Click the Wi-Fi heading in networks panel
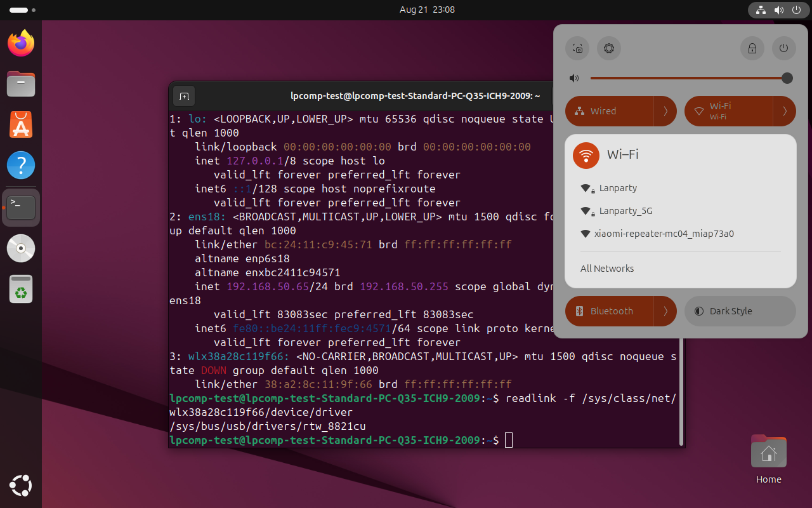Screen dimensions: 812x508 (x=622, y=154)
